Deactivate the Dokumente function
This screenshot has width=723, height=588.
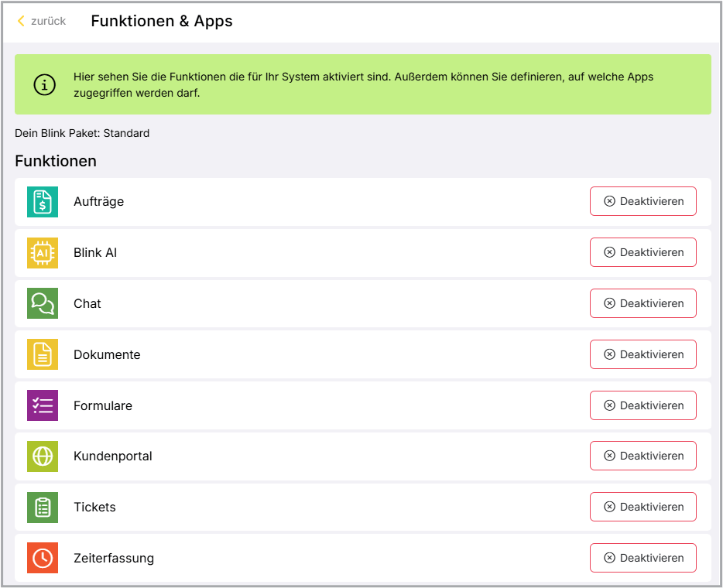643,354
